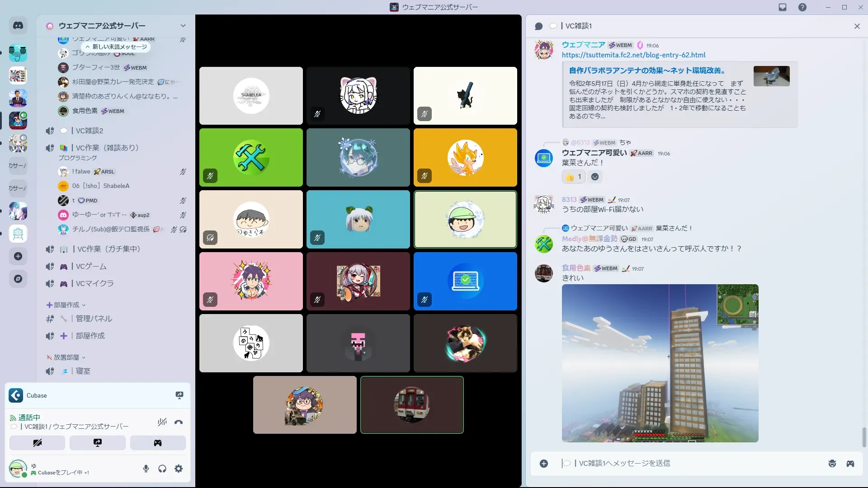Toggle camera video button
The image size is (868, 488).
click(x=37, y=443)
